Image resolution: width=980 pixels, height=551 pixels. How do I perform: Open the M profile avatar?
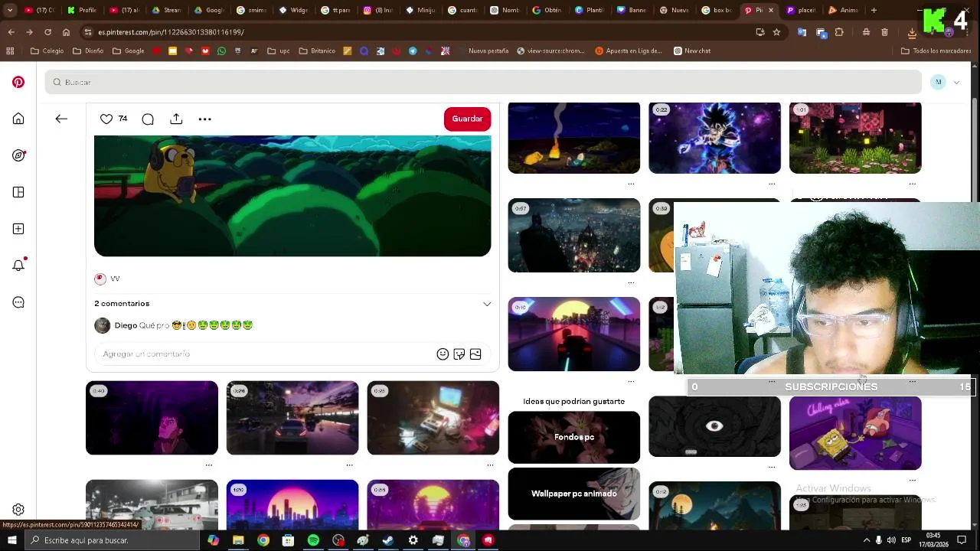click(x=938, y=82)
